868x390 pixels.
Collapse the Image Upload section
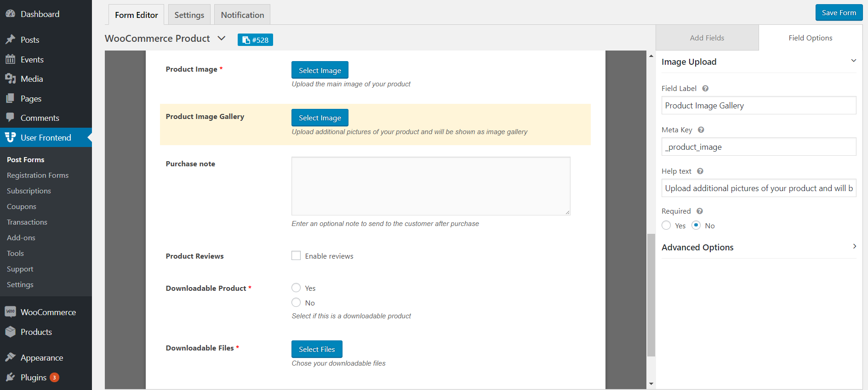pos(854,61)
